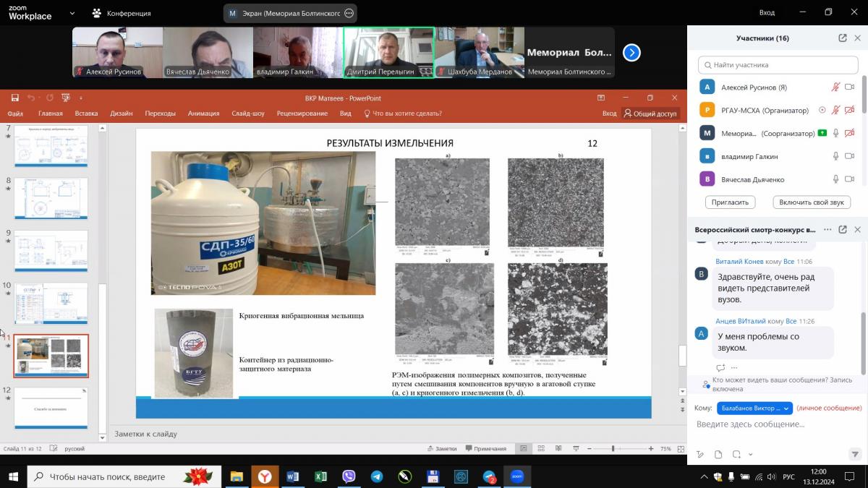
Task: Open chat text formatting tool
Action: [x=700, y=455]
